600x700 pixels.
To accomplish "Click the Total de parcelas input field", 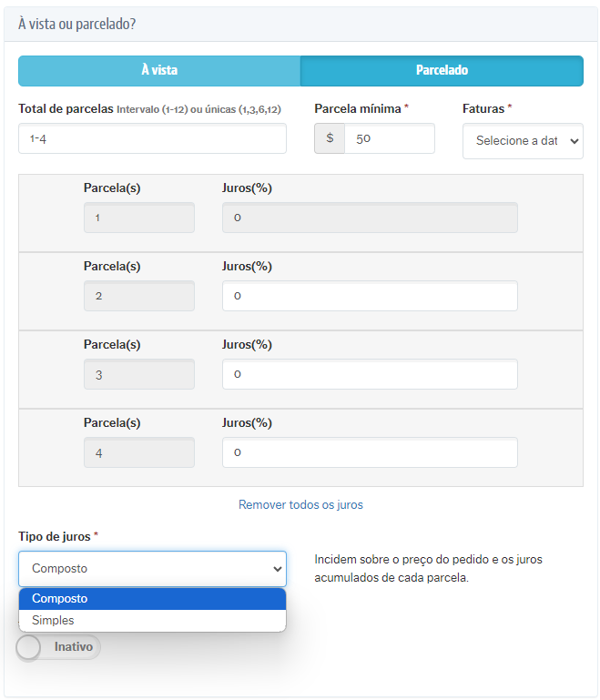I will click(152, 138).
